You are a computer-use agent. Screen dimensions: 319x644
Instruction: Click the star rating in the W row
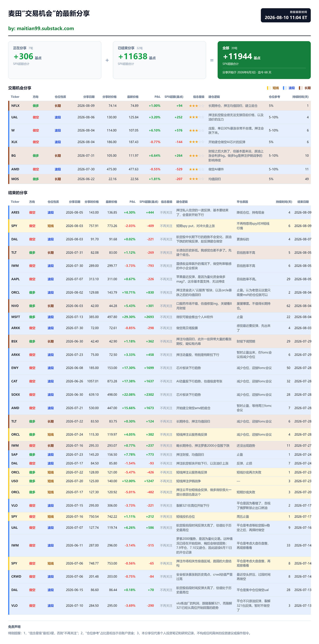(x=197, y=130)
